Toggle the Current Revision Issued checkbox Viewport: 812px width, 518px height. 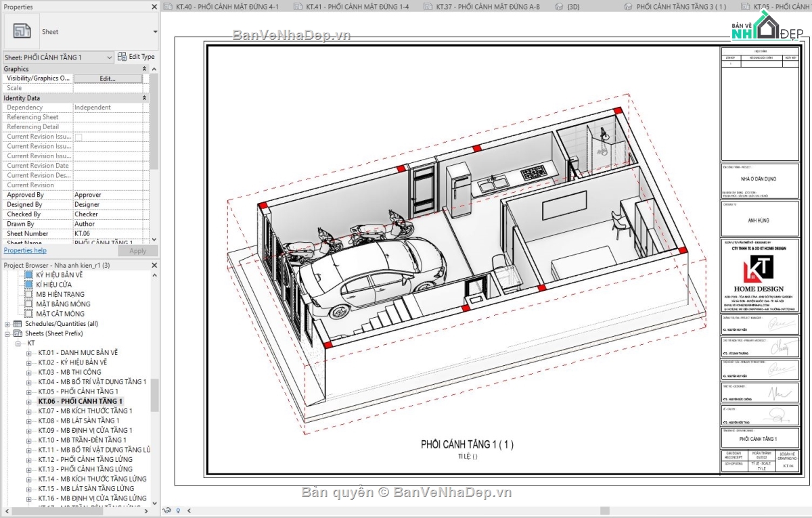coord(78,137)
